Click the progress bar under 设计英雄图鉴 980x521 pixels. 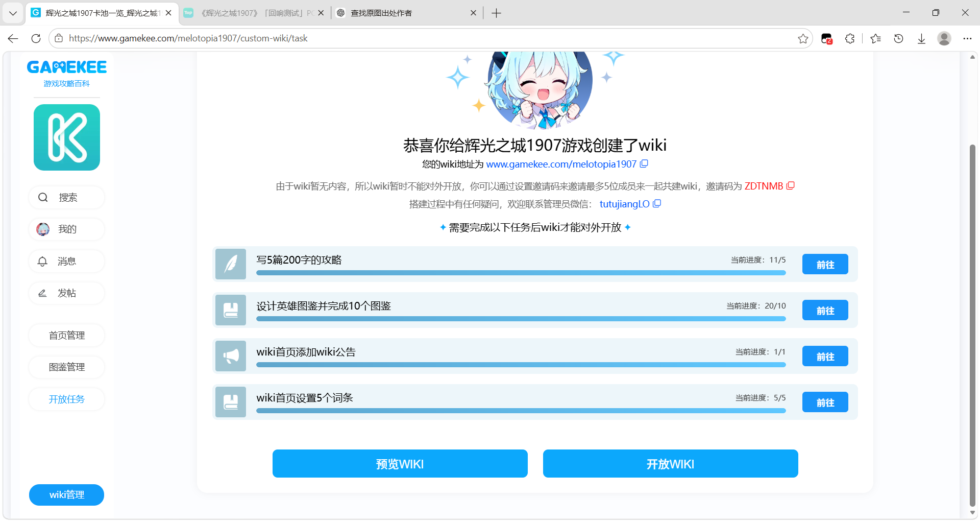click(x=521, y=319)
